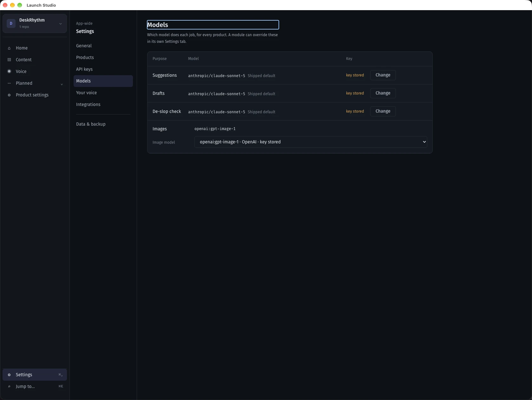Change the De-slop check model
Image resolution: width=532 pixels, height=400 pixels.
coord(383,111)
